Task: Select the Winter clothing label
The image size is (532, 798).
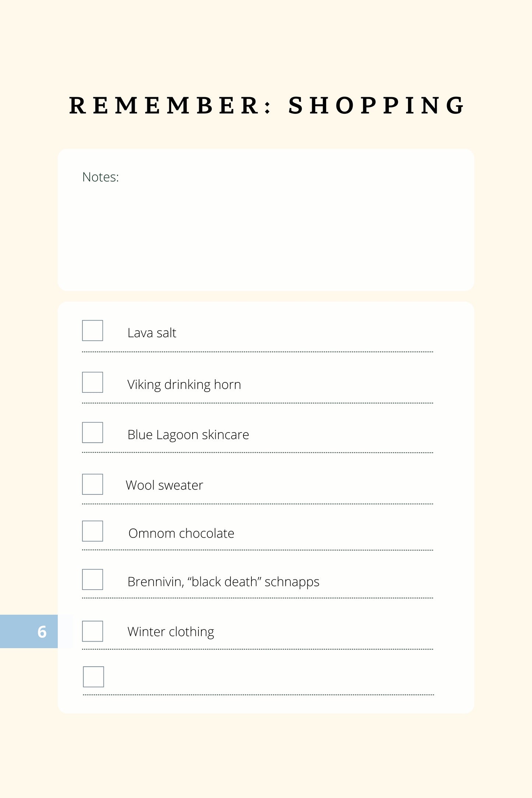Action: coord(170,632)
